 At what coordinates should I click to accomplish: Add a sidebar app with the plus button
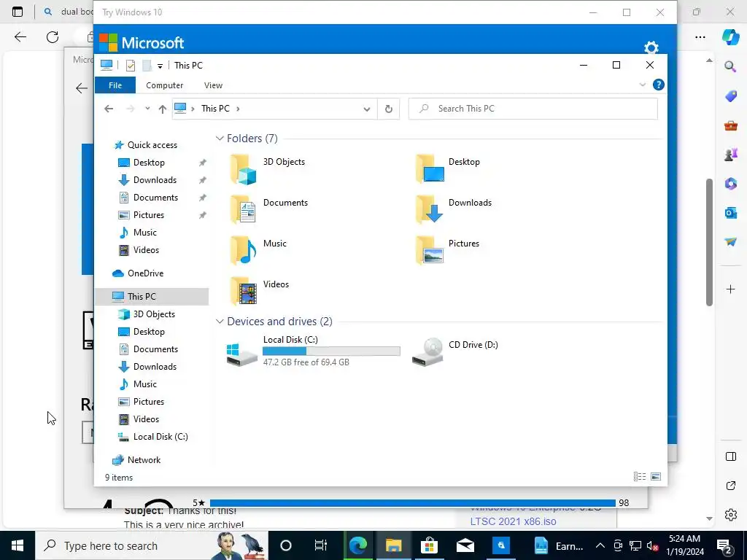730,289
